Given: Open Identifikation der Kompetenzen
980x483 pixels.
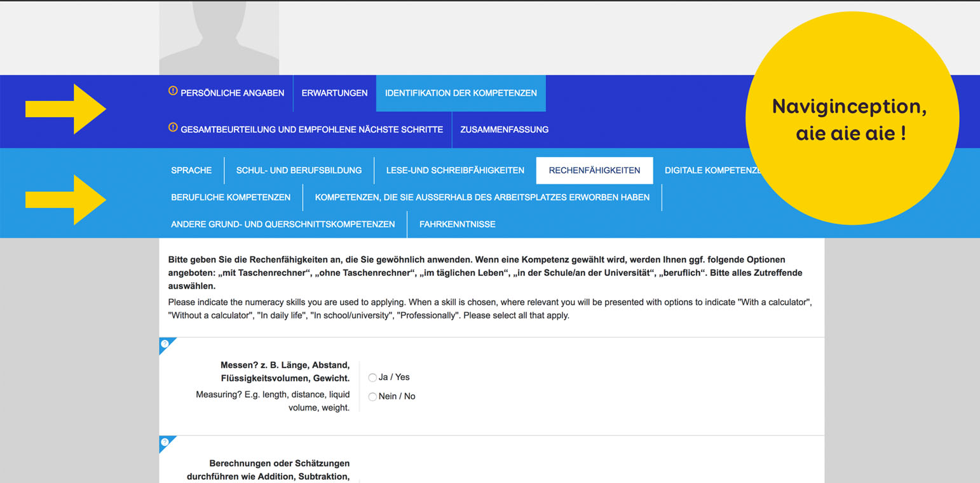Looking at the screenshot, I should (x=461, y=93).
